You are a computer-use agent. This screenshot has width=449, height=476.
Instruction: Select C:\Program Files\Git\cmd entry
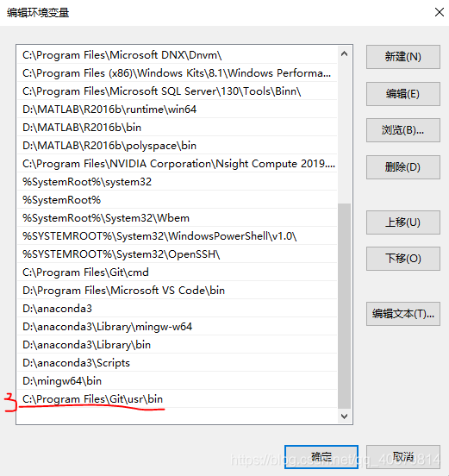[x=178, y=272]
